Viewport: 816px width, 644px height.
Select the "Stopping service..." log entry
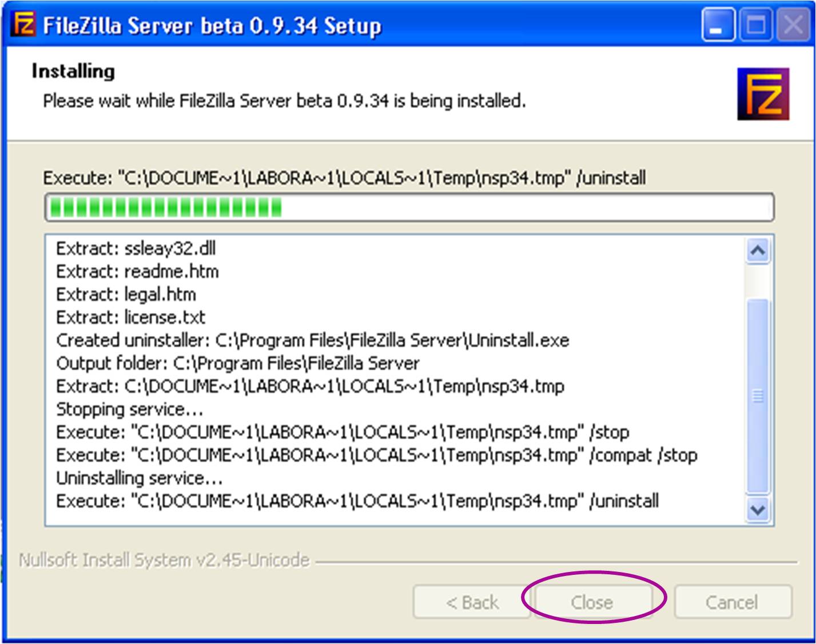129,409
